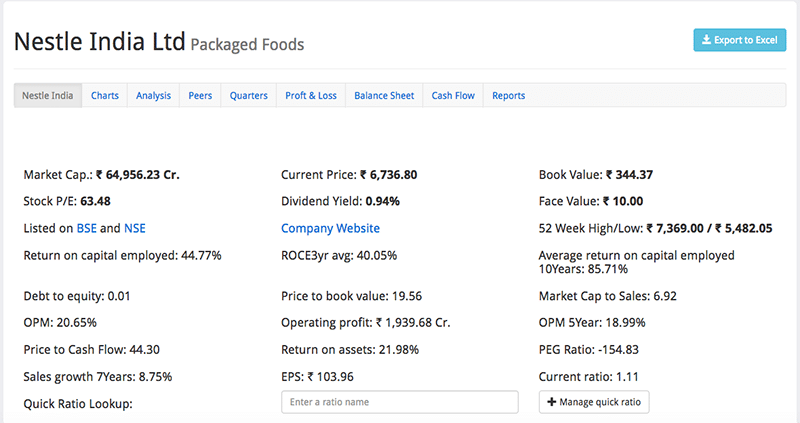This screenshot has width=800, height=423.
Task: Click the Manage quick ratio button
Action: (x=594, y=402)
